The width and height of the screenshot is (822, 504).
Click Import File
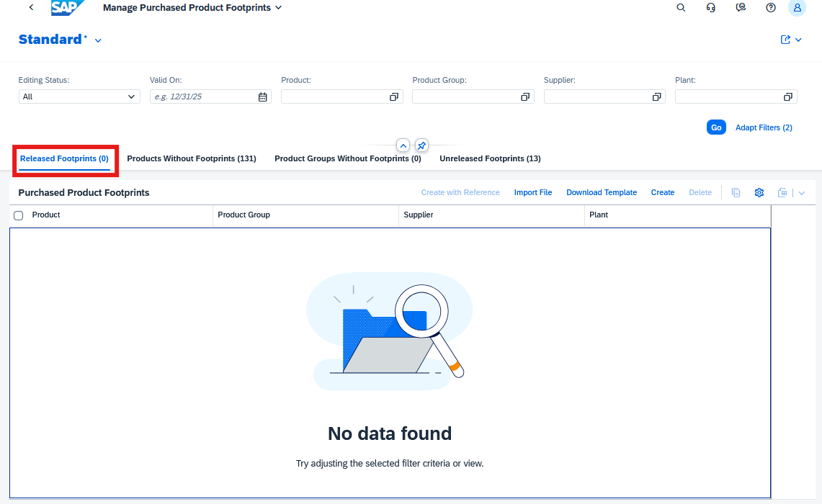pos(532,193)
